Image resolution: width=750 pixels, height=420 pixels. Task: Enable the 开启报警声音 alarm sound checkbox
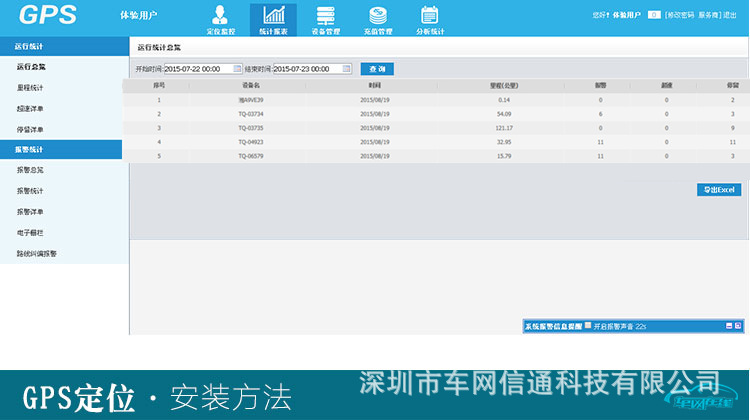click(588, 326)
